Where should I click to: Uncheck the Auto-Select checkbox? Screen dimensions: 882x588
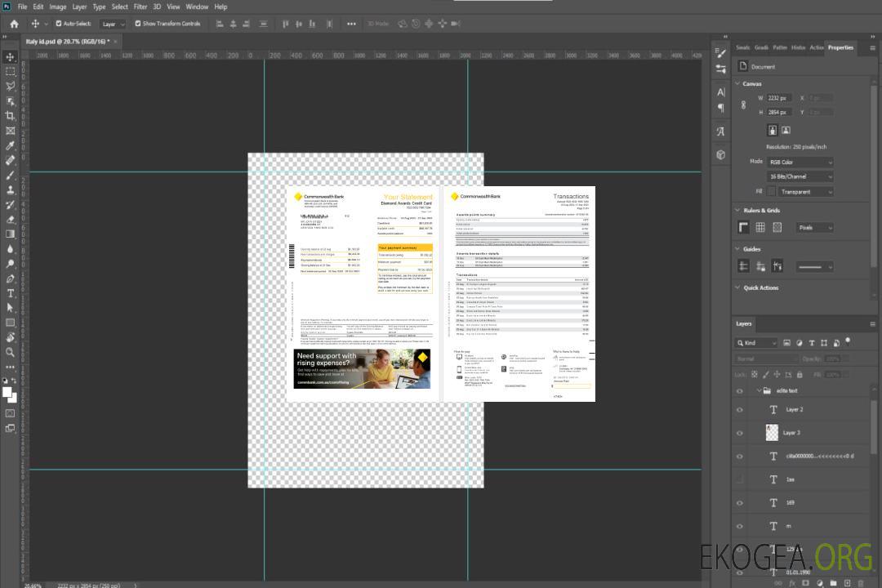click(x=58, y=24)
